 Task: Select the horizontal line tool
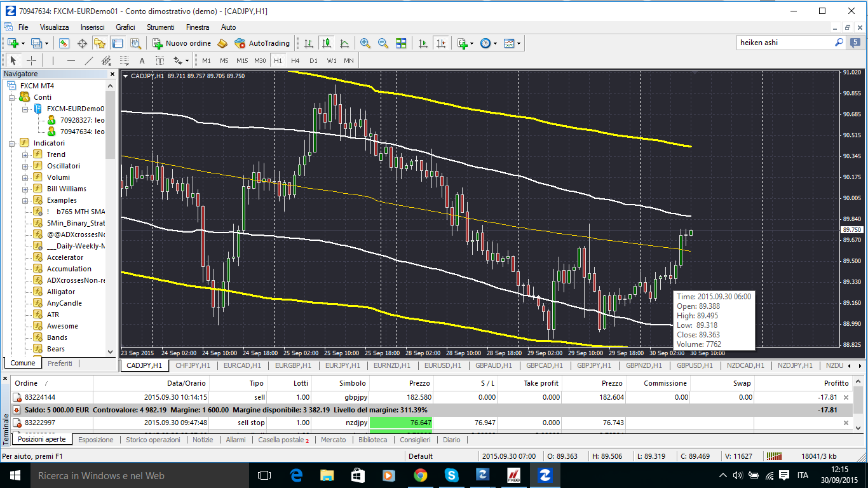(71, 60)
